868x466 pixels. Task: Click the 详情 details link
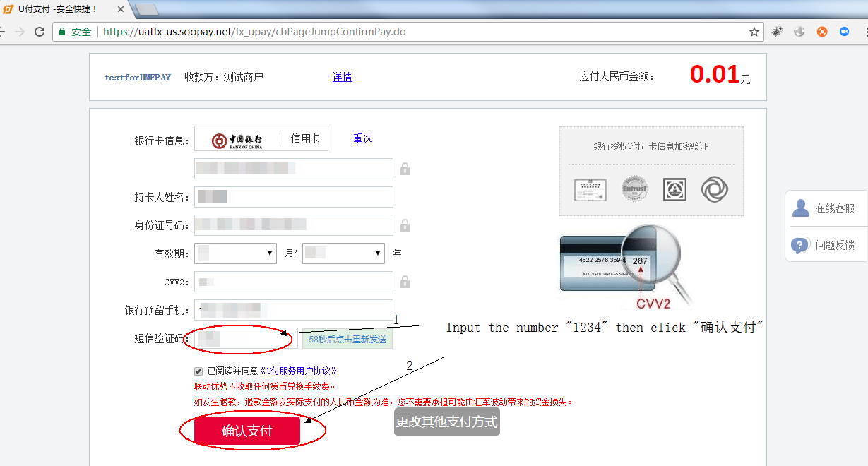[x=342, y=76]
